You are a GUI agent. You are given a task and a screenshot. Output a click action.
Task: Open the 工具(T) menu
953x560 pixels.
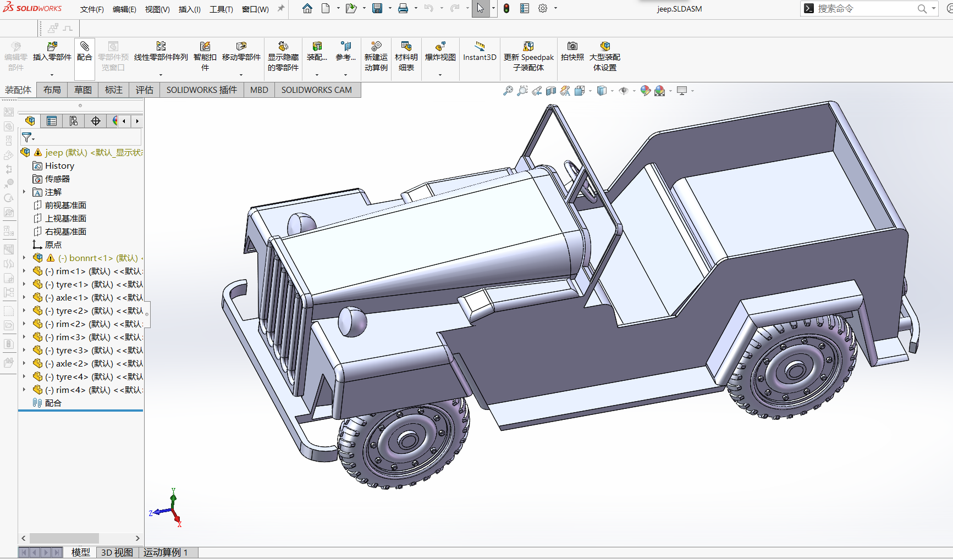221,9
